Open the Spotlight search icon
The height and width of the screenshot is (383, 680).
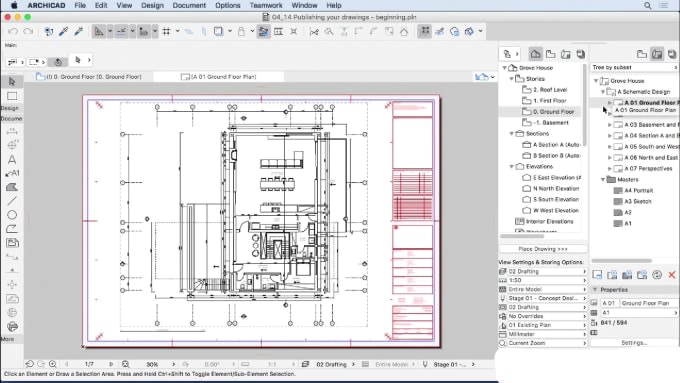[x=647, y=6]
